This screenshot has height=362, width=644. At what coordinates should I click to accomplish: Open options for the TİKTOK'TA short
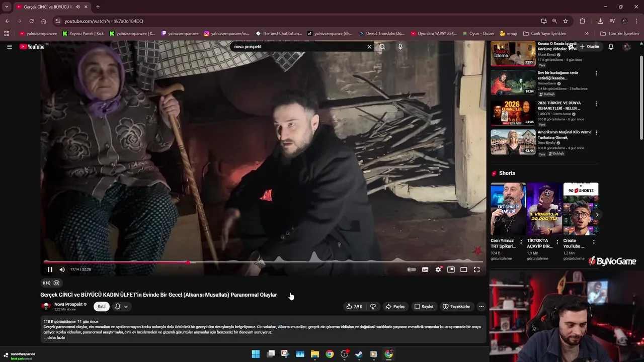557,242
